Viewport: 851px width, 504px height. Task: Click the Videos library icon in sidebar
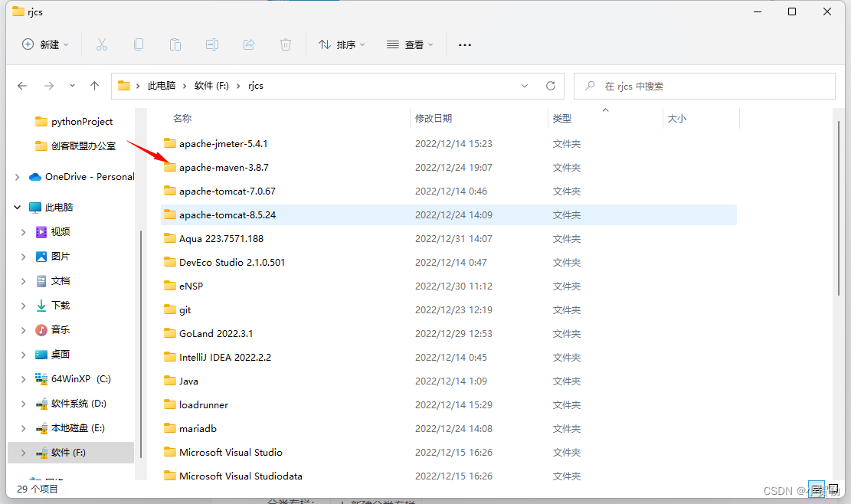(x=41, y=232)
